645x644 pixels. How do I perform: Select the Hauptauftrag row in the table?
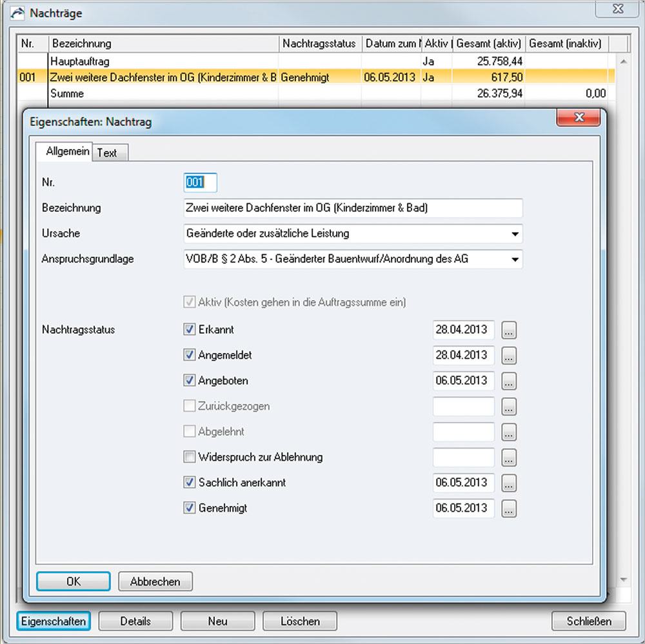(161, 61)
